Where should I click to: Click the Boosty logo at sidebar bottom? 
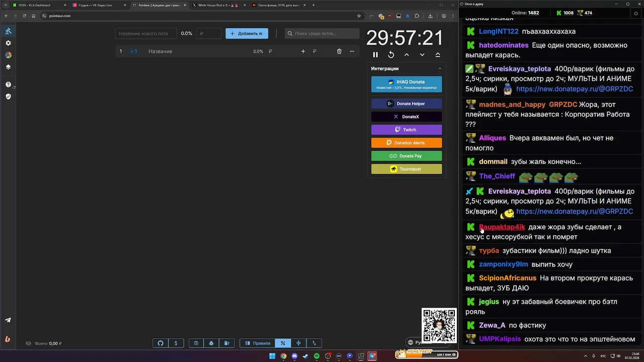pyautogui.click(x=8, y=339)
